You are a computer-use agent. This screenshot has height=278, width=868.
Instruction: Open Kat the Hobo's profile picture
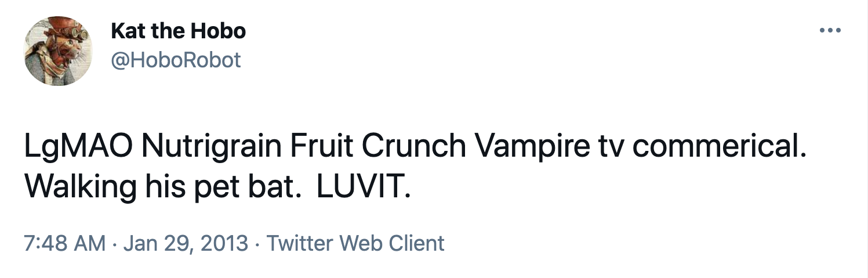click(x=58, y=51)
